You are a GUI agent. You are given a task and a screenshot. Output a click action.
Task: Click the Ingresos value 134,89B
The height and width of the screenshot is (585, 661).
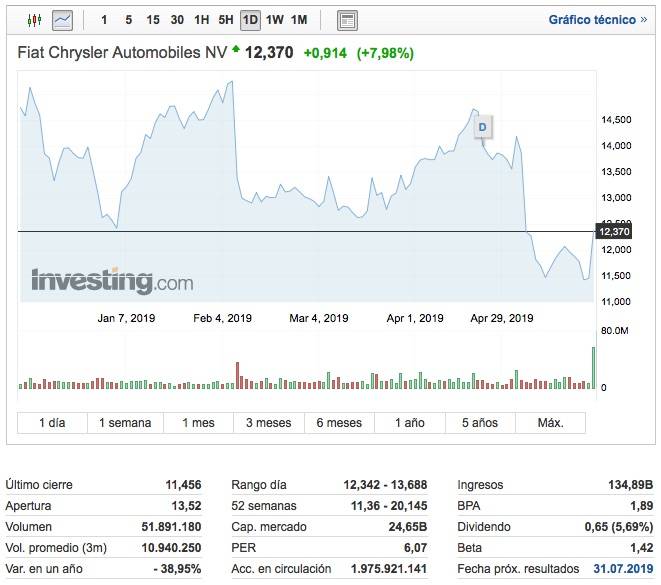click(631, 485)
